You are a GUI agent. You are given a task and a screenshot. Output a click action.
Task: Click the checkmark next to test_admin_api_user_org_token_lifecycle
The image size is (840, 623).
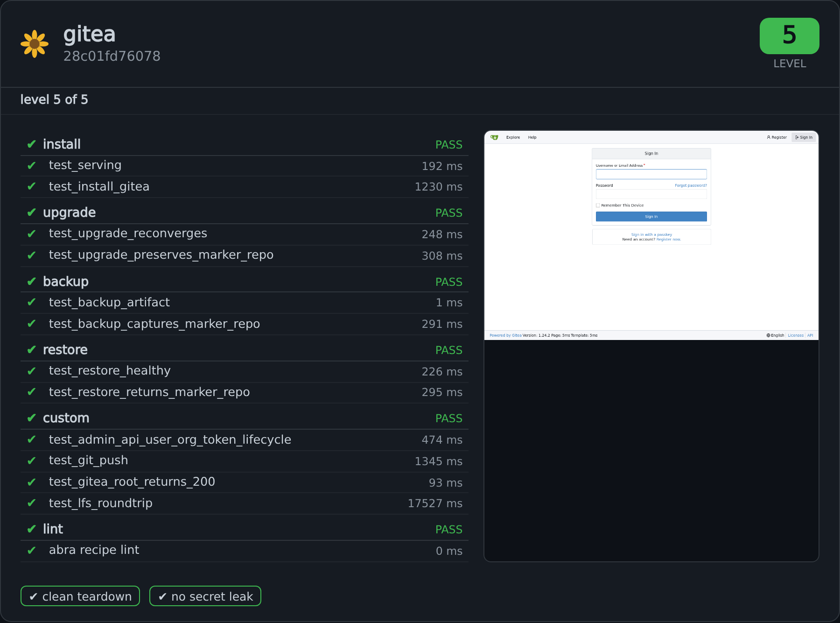point(31,439)
